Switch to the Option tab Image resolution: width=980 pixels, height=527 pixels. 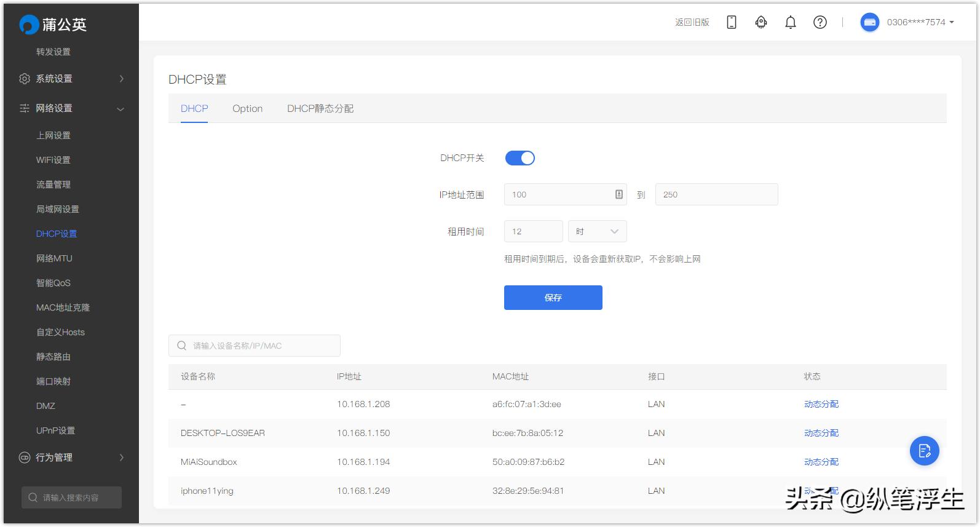(247, 108)
